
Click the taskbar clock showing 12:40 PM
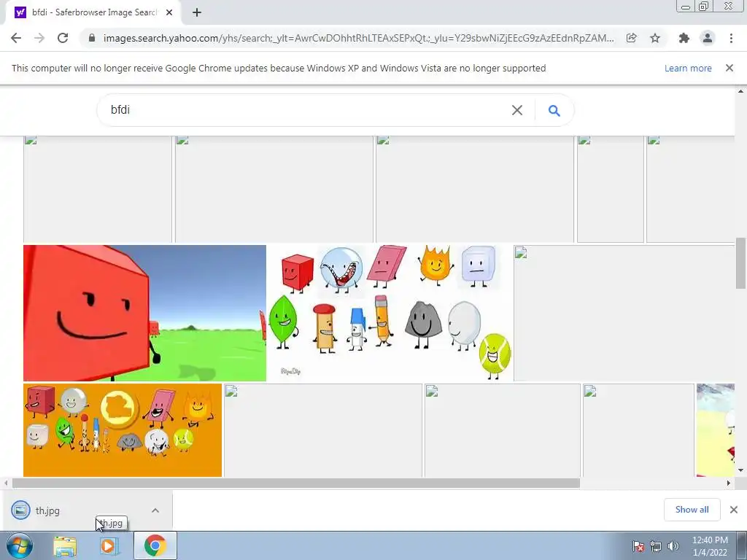coord(710,546)
